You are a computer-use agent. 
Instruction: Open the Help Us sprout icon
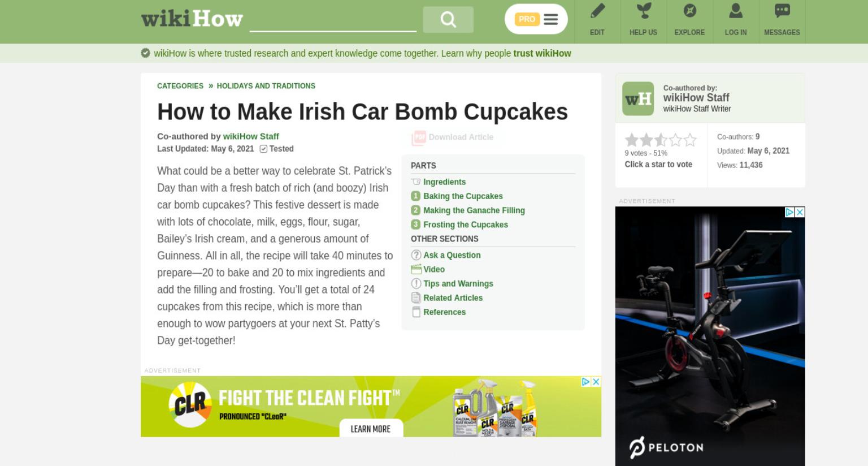[644, 11]
